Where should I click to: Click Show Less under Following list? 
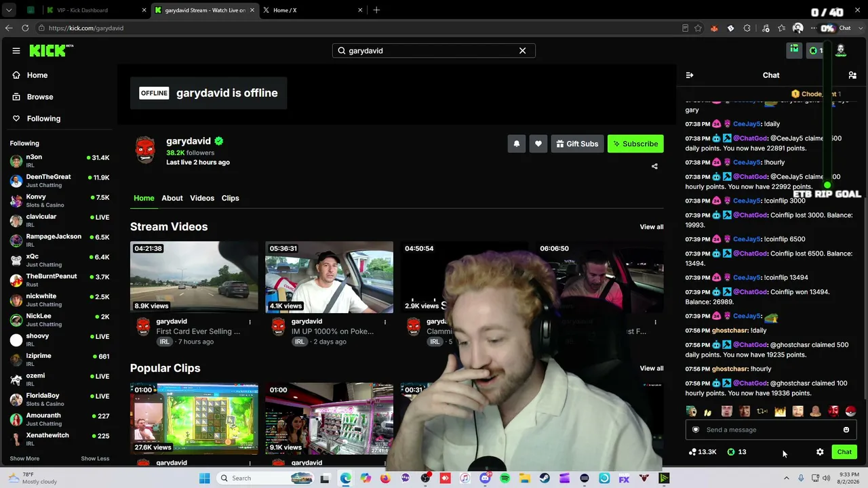click(x=95, y=459)
